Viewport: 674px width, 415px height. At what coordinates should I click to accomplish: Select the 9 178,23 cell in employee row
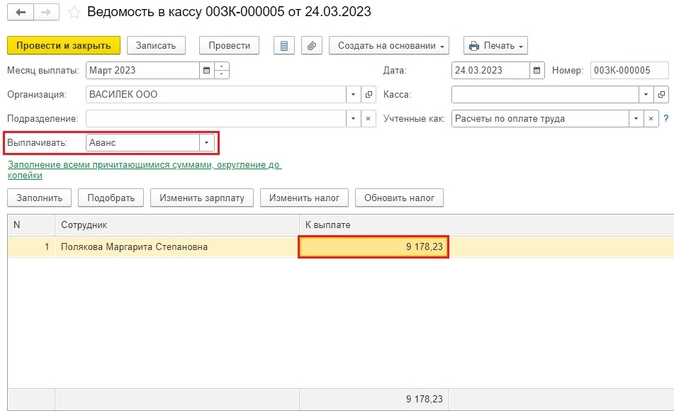click(374, 247)
